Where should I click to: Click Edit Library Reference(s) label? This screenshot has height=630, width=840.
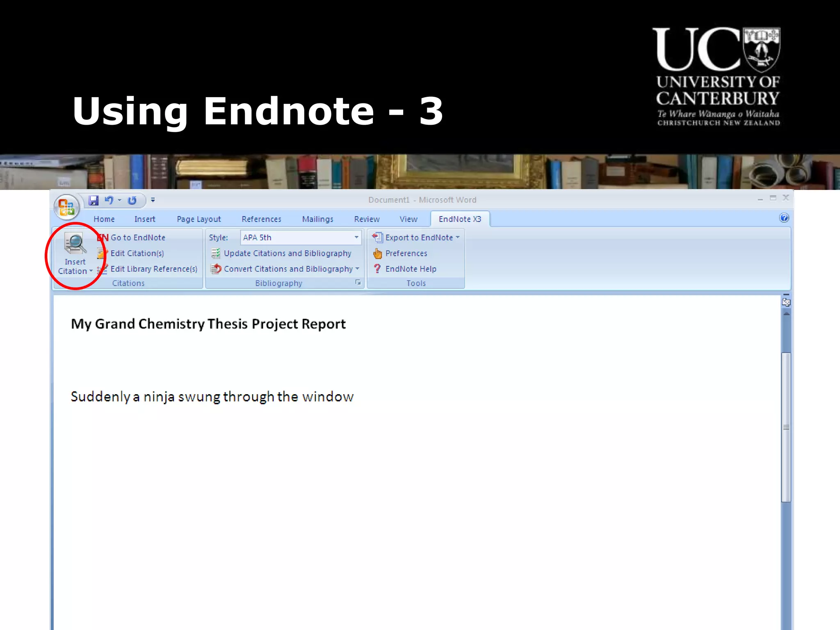(154, 269)
